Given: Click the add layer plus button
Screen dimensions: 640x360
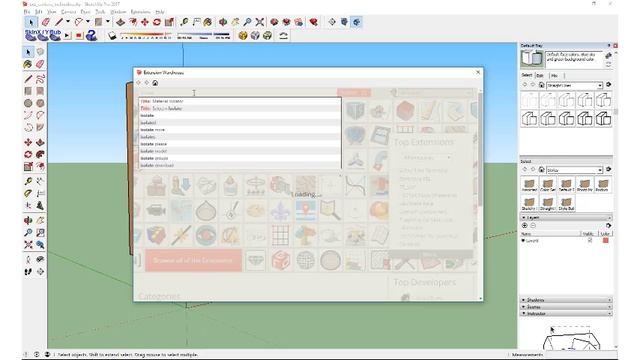Looking at the screenshot, I should (524, 225).
